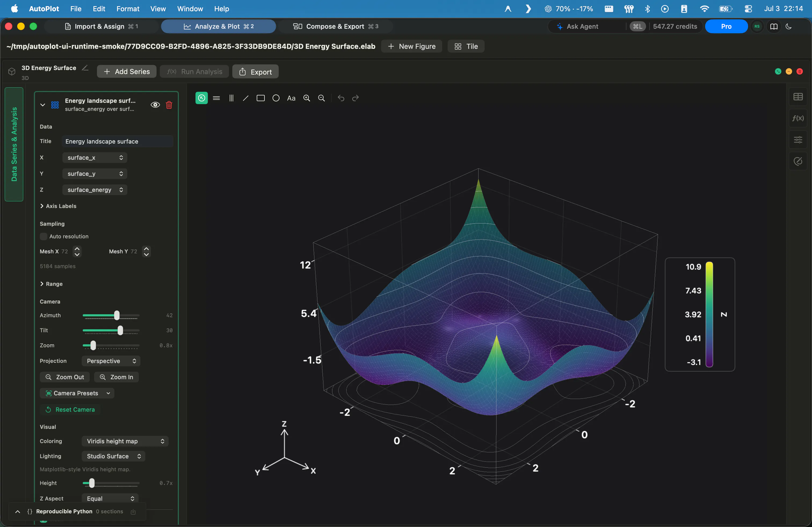Open the Y surface_y column dropdown

[95, 174]
